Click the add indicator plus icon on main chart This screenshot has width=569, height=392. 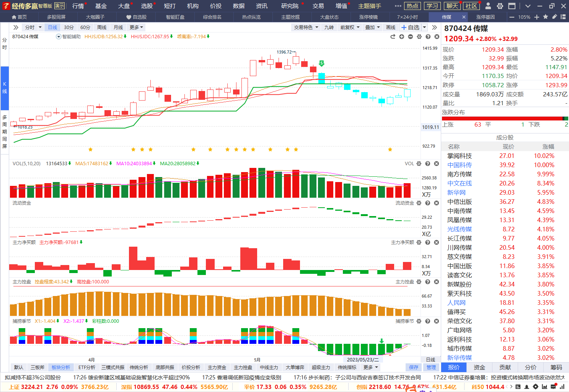[x=401, y=37]
